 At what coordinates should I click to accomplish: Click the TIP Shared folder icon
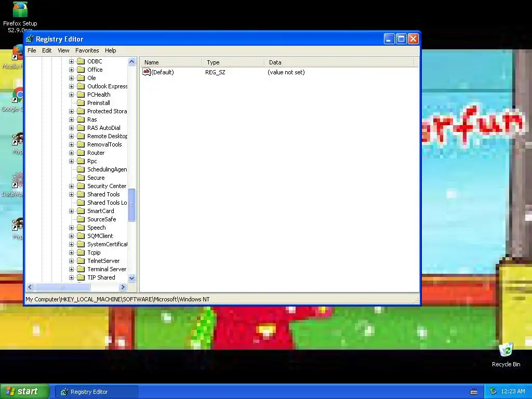coord(81,277)
